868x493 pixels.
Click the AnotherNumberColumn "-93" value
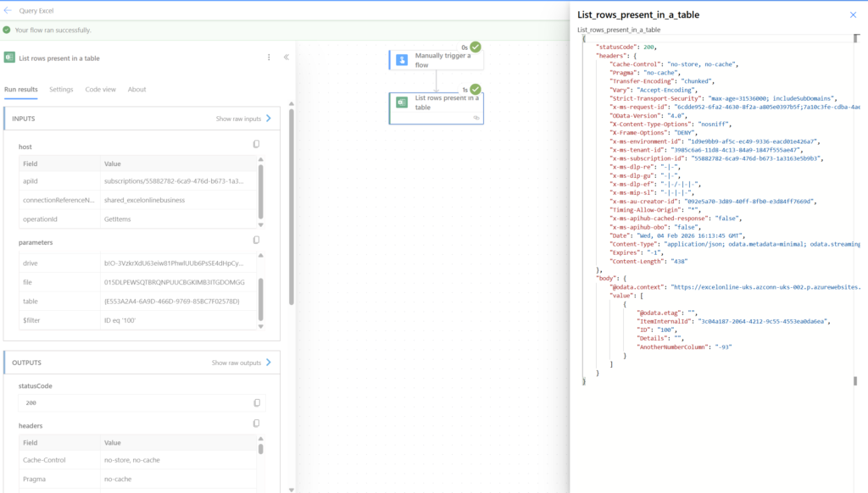[723, 347]
